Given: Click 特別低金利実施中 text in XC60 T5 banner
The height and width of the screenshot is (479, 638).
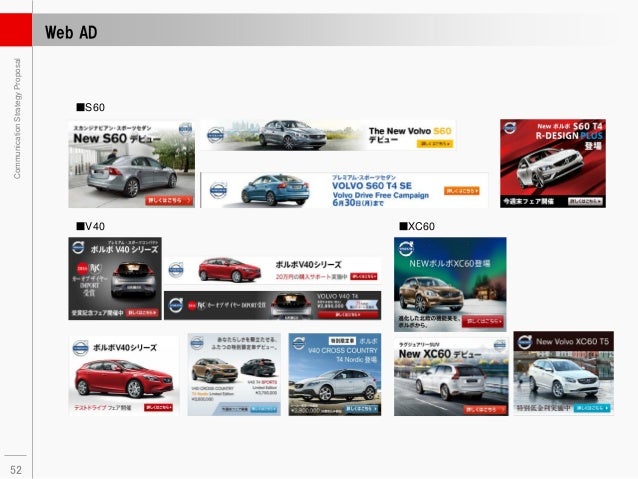Looking at the screenshot, I should [x=543, y=408].
